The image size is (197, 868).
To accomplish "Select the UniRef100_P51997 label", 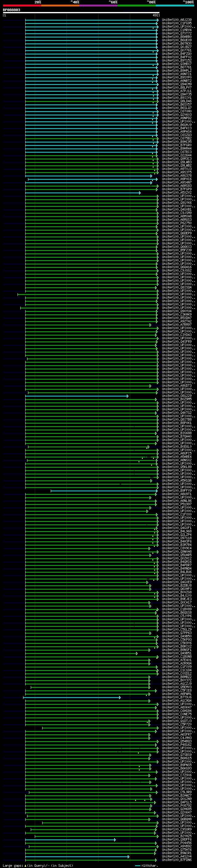I will [x=177, y=504].
